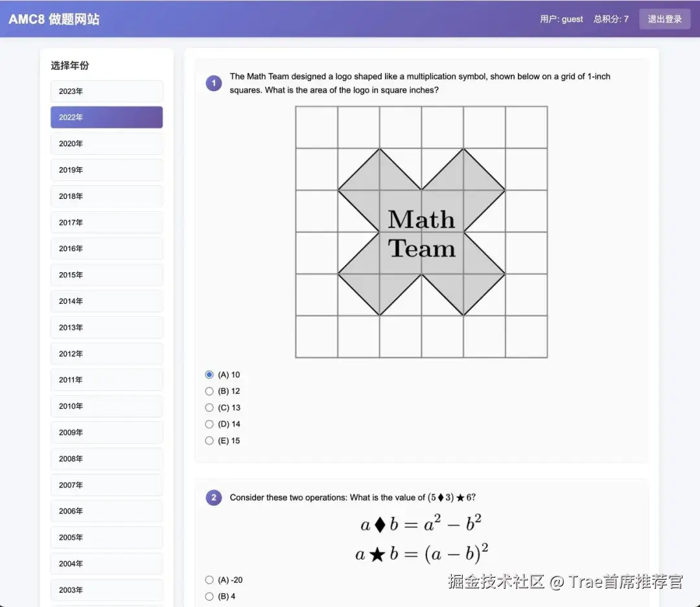Screen dimensions: 700x607
Task: Go to the 2013年 problems
Action: [107, 328]
